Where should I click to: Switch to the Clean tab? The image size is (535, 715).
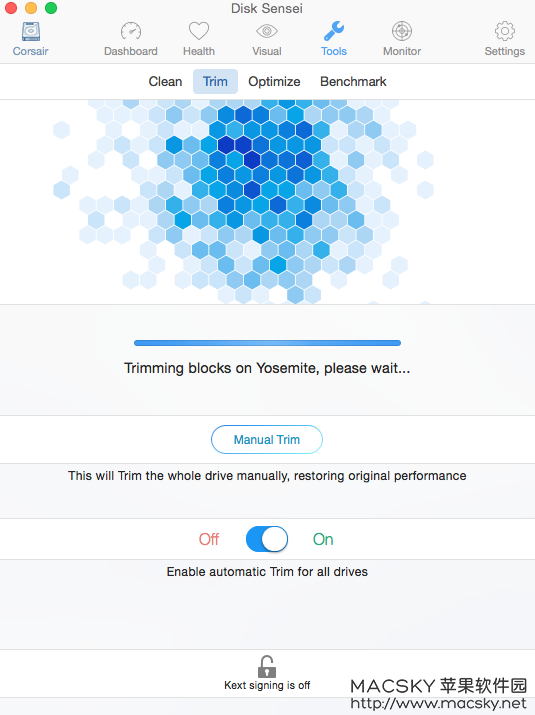click(x=165, y=82)
